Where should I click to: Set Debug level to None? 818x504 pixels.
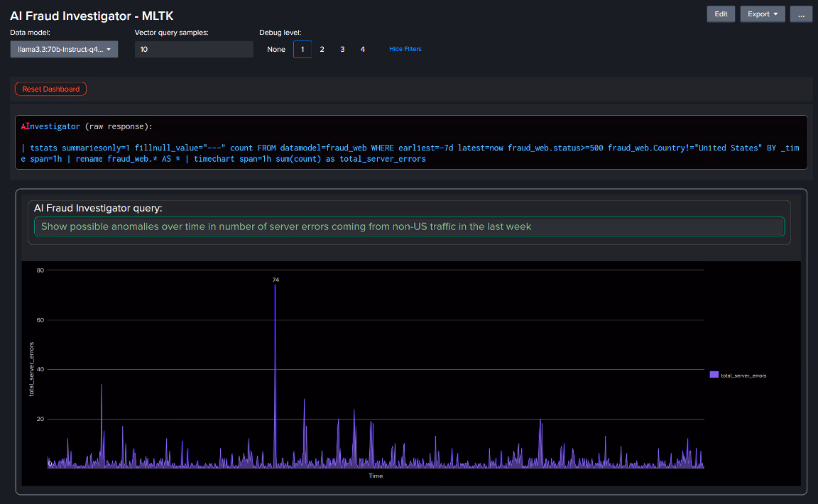276,49
